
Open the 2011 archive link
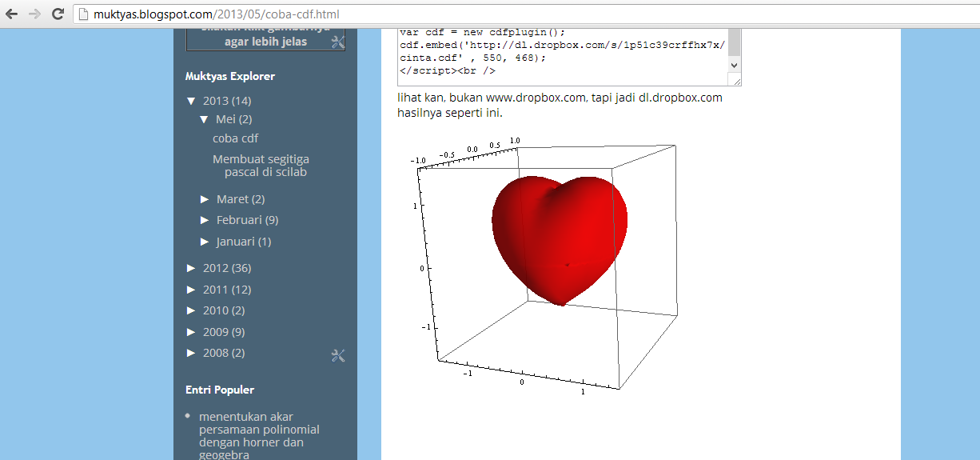coord(216,290)
